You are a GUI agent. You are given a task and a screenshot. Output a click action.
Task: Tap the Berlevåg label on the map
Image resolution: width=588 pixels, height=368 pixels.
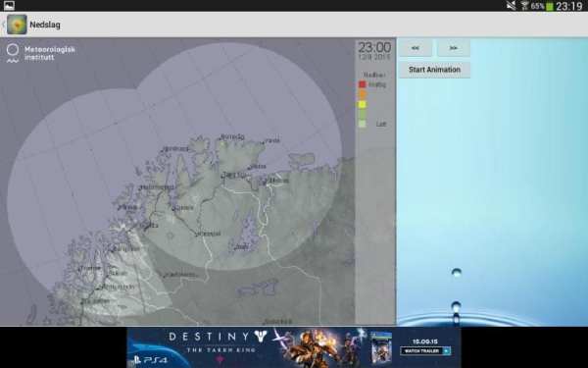click(x=232, y=137)
